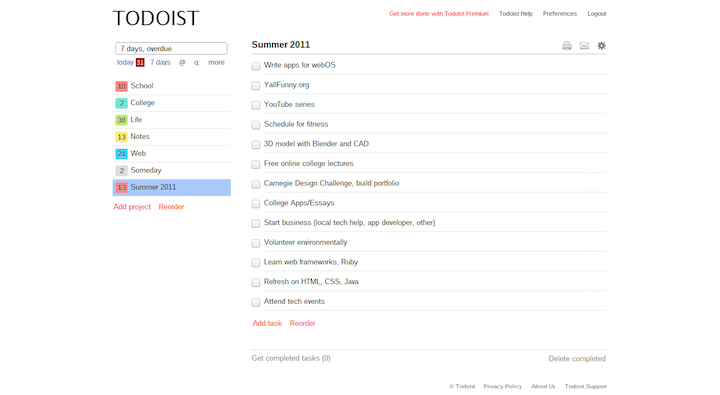Viewport: 720px width, 395px height.
Task: Click the 7 days, overdue search field
Action: (171, 49)
